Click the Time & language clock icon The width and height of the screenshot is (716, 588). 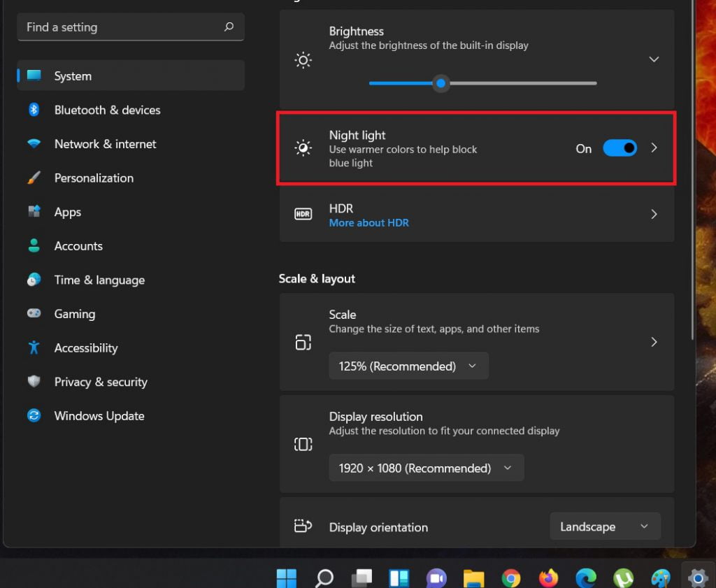pyautogui.click(x=34, y=280)
